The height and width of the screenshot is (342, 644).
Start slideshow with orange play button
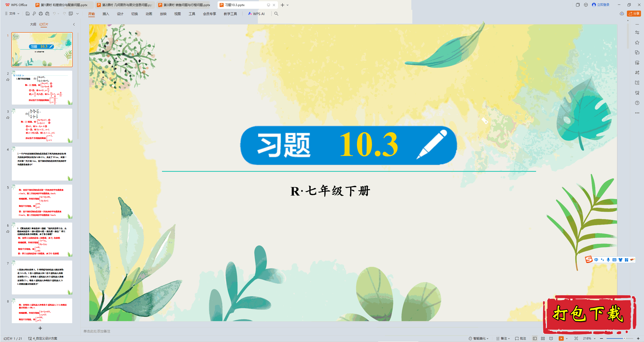coord(561,338)
